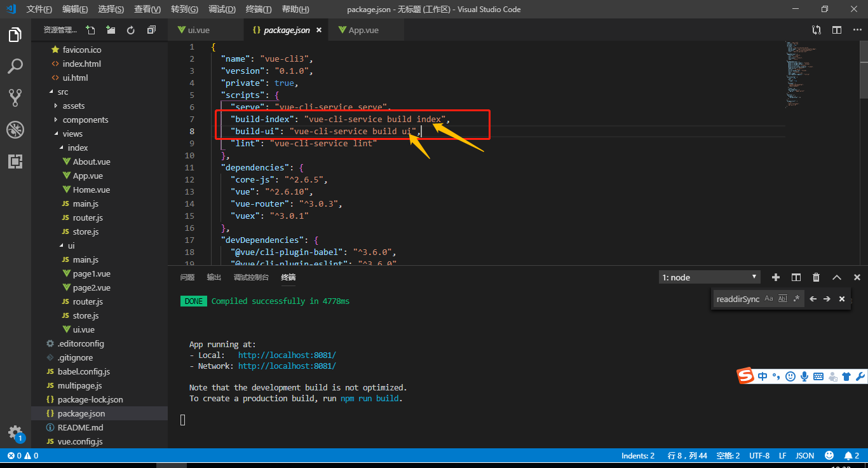Click the errors and warnings status indicator
The height and width of the screenshot is (468, 868).
(22, 455)
